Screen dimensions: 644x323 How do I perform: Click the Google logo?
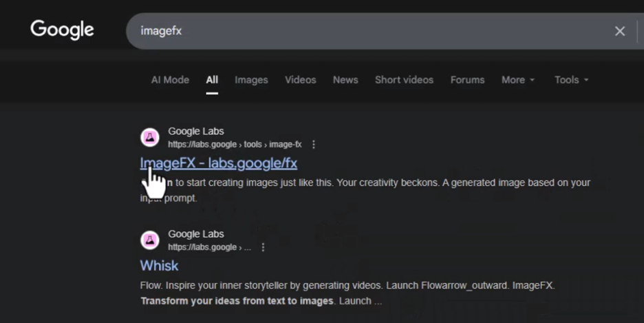coord(62,30)
